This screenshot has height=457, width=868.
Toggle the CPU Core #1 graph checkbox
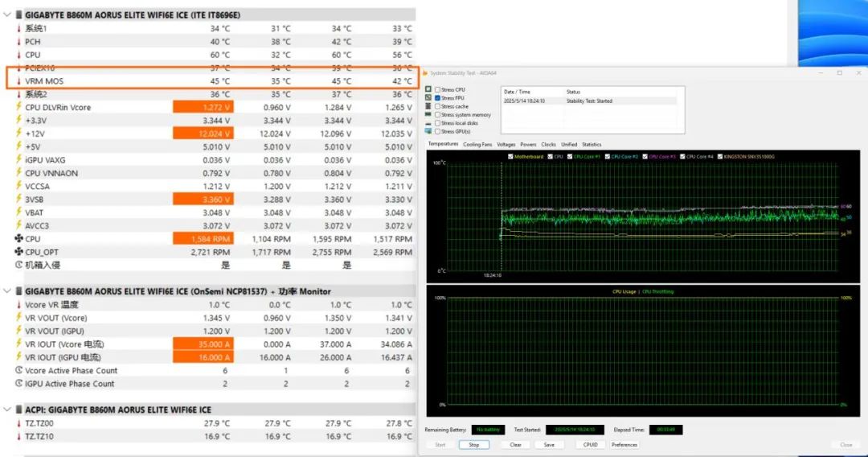click(570, 157)
